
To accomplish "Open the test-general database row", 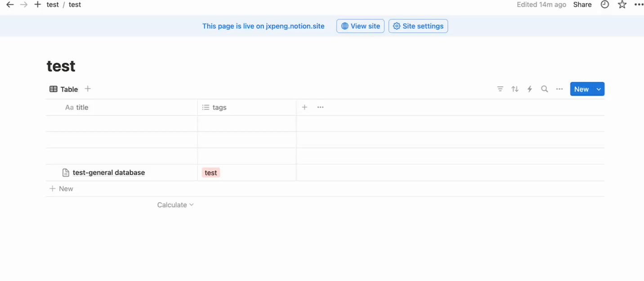I will point(108,173).
